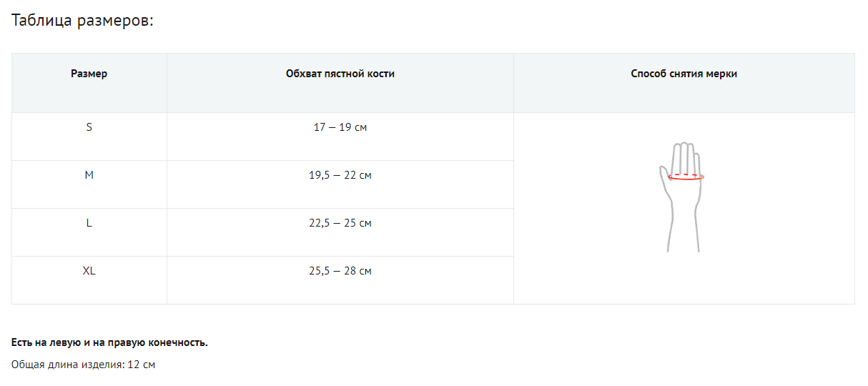
Task: Click 'Есть на левую и на правую конечность' text
Action: pos(109,342)
